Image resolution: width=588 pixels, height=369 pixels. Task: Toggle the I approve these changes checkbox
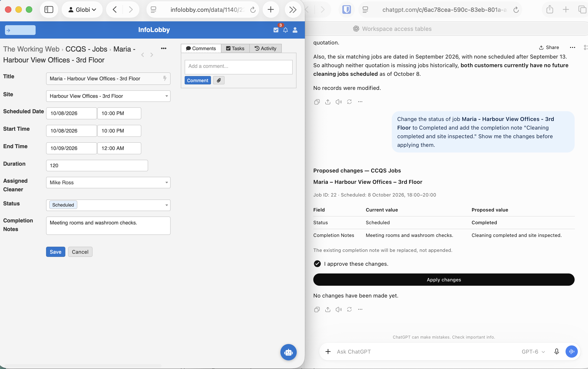tap(317, 264)
